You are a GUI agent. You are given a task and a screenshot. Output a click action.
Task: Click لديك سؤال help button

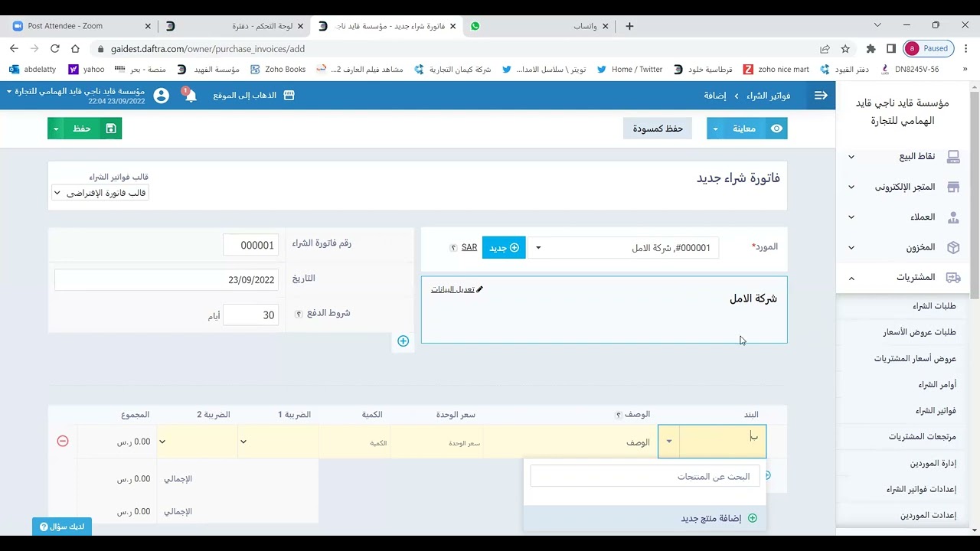point(62,527)
